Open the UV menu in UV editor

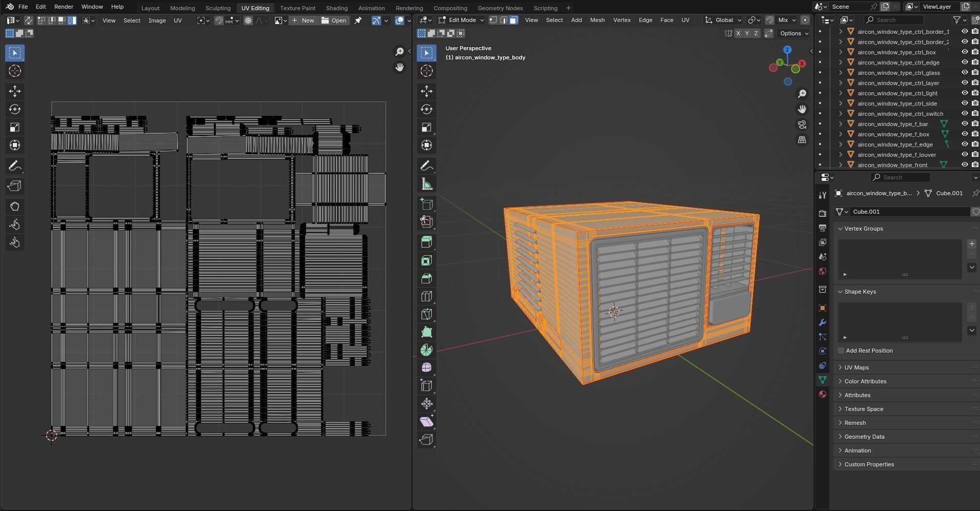(177, 21)
